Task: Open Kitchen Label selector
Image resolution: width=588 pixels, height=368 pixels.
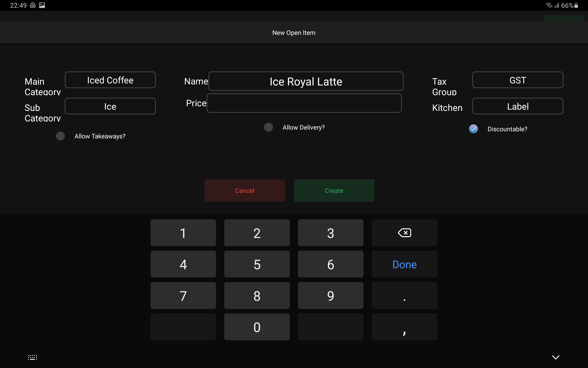Action: 517,106
